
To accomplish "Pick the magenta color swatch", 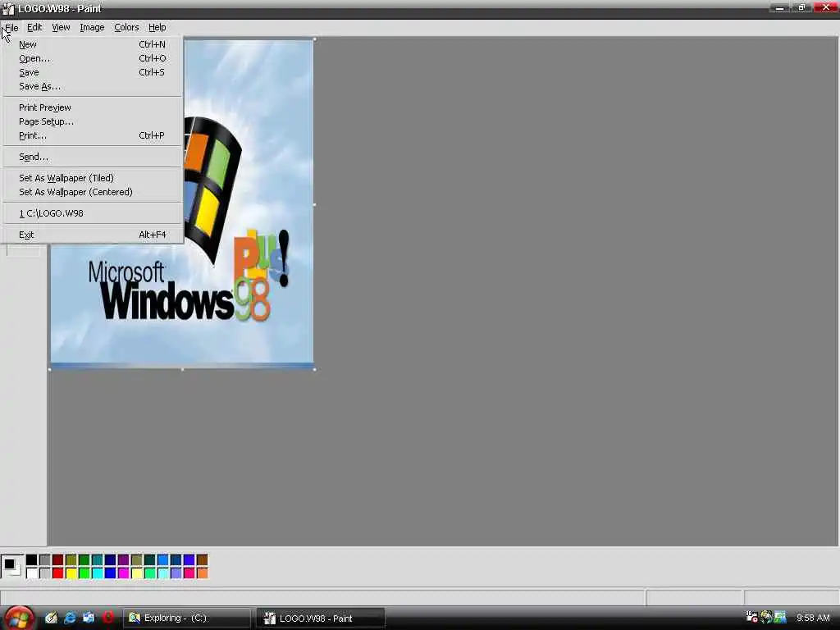I will point(124,573).
